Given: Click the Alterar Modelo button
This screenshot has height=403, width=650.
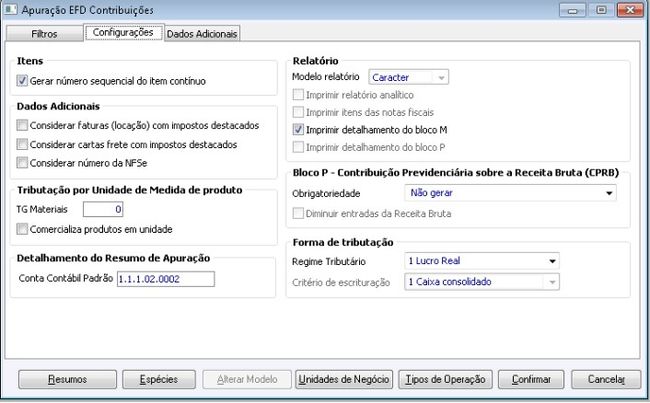Looking at the screenshot, I should (x=247, y=379).
